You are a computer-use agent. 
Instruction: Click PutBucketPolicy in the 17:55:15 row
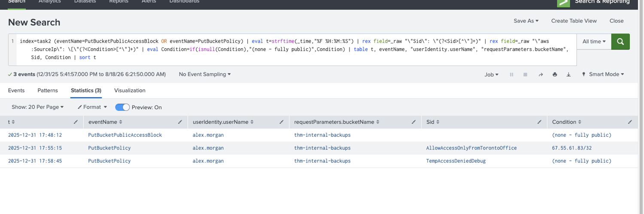(x=109, y=148)
